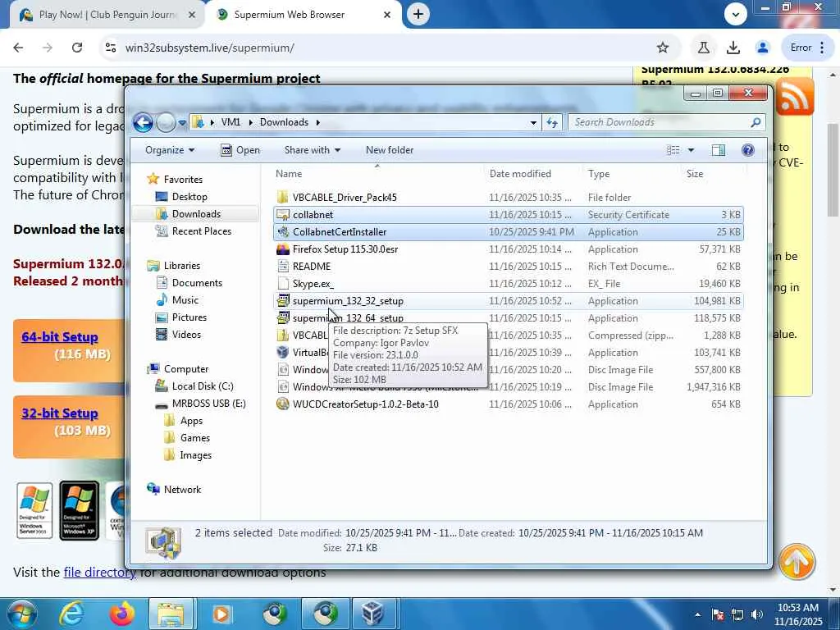Toggle the preview pane icon
This screenshot has height=630, width=840.
pyautogui.click(x=719, y=150)
